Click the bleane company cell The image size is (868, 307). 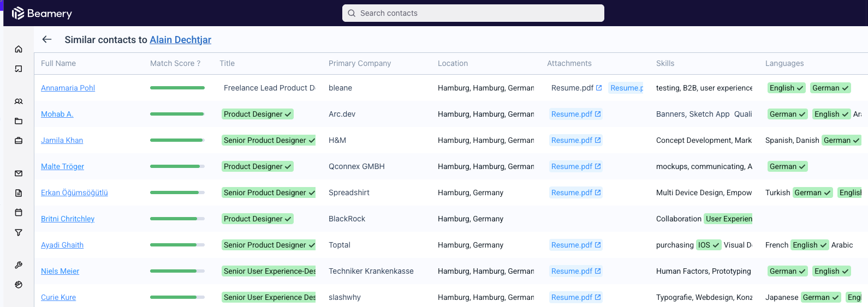click(340, 88)
